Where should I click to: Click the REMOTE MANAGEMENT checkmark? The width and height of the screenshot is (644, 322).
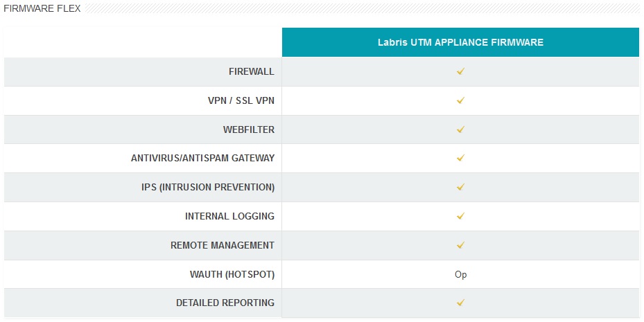pos(460,245)
